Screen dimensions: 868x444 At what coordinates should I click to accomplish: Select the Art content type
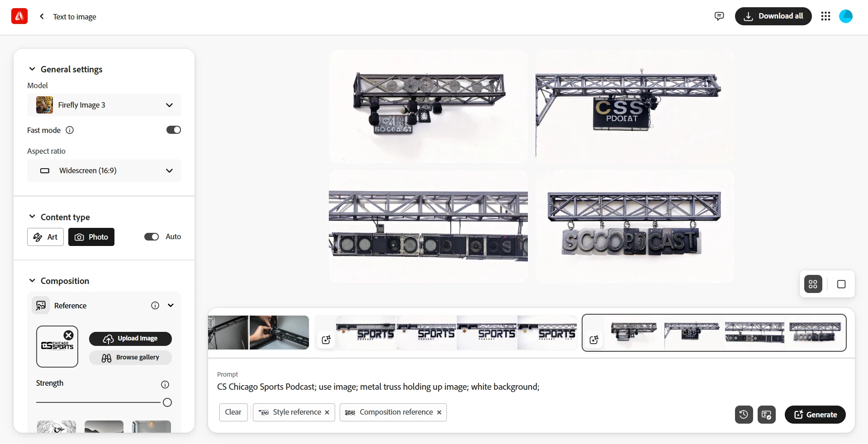(x=45, y=237)
